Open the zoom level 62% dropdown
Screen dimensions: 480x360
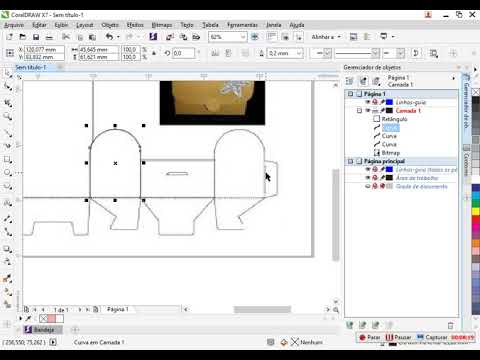point(243,37)
